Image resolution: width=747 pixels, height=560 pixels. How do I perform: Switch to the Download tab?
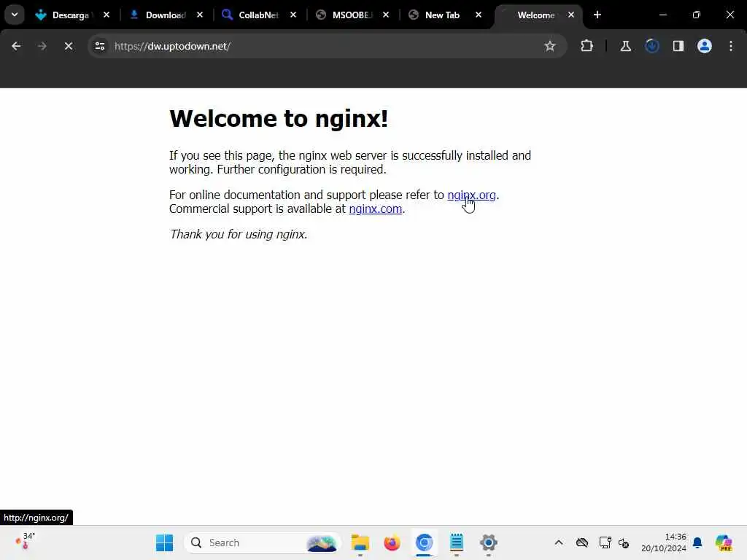pos(165,15)
